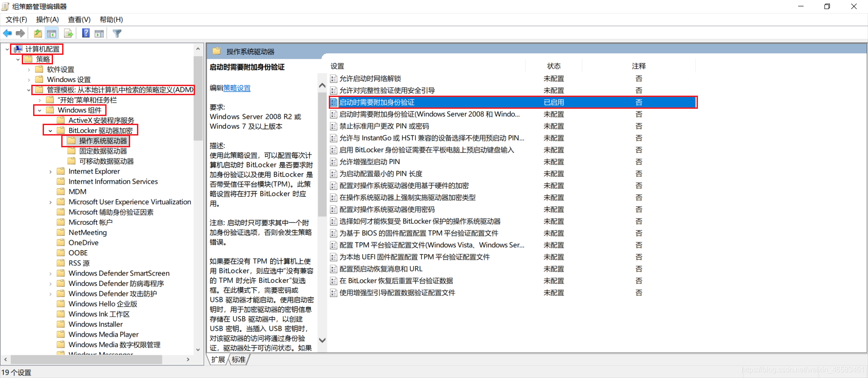Screen dimensions: 868x378
Task: Select the Microsoft 帐户 tree item
Action: click(x=90, y=223)
